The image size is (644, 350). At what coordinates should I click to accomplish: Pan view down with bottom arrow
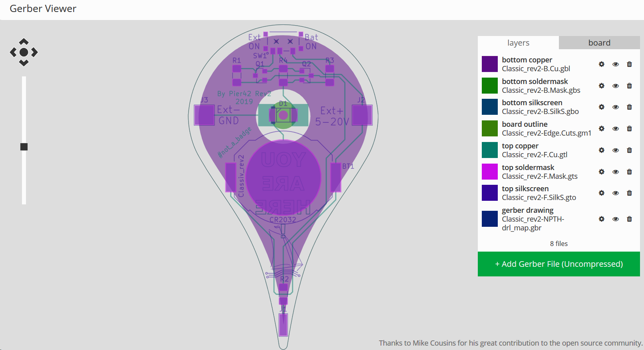pos(24,63)
